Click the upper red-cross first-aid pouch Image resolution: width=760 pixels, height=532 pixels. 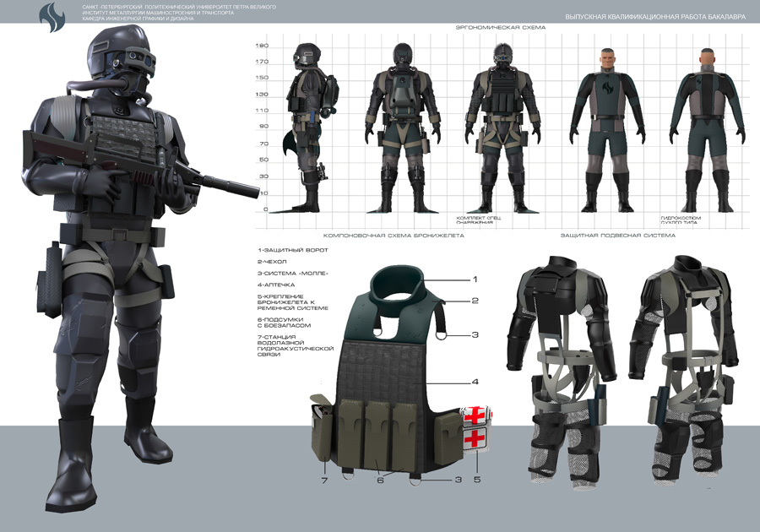476,415
